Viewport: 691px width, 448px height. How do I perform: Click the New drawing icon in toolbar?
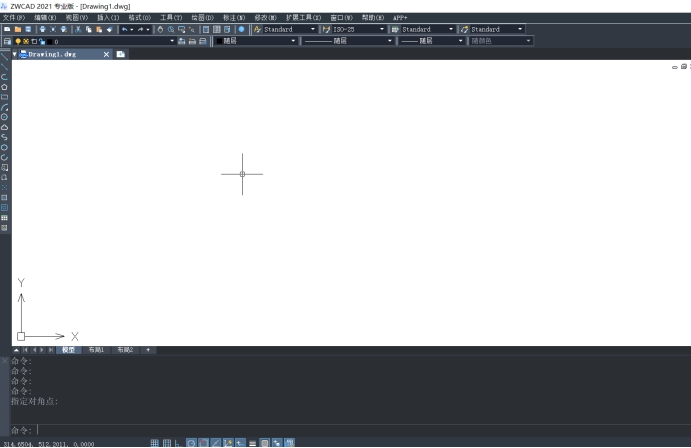(7, 30)
